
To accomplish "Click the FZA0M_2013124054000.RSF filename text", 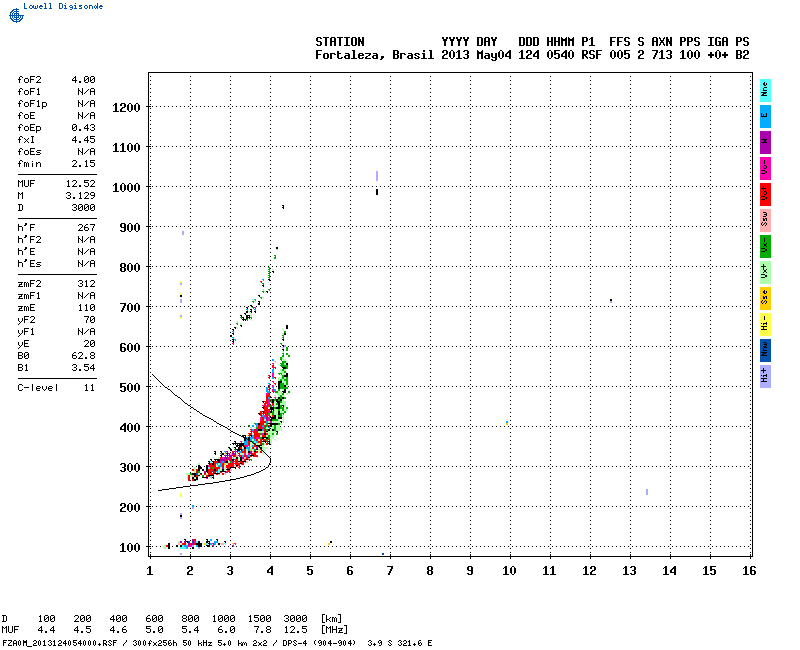I will [x=60, y=643].
